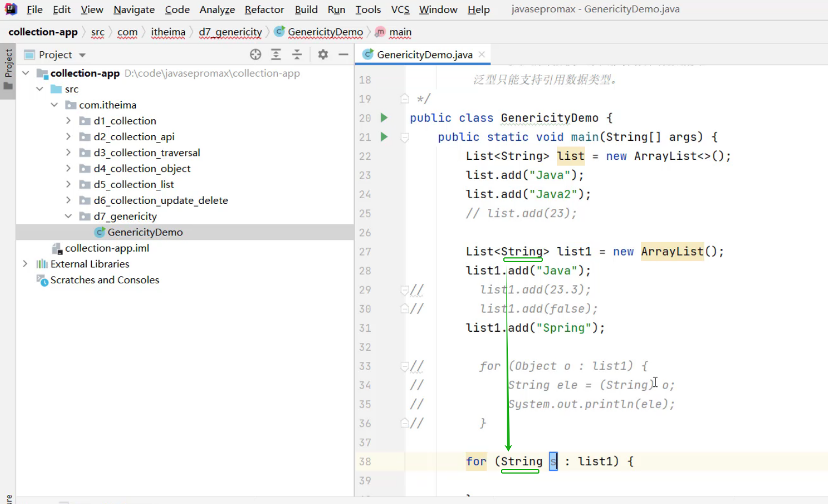This screenshot has height=504, width=828.
Task: Run GenericityDemo class from line 20 gutter
Action: (x=384, y=118)
